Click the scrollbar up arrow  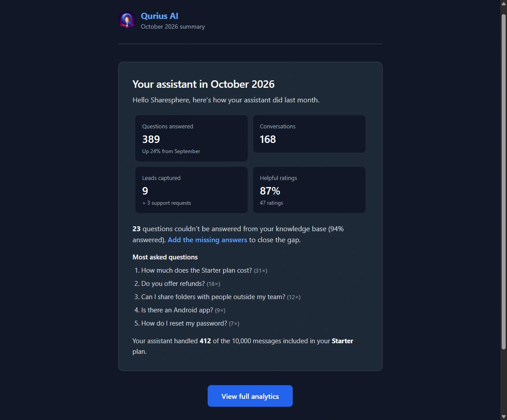(x=503, y=3)
